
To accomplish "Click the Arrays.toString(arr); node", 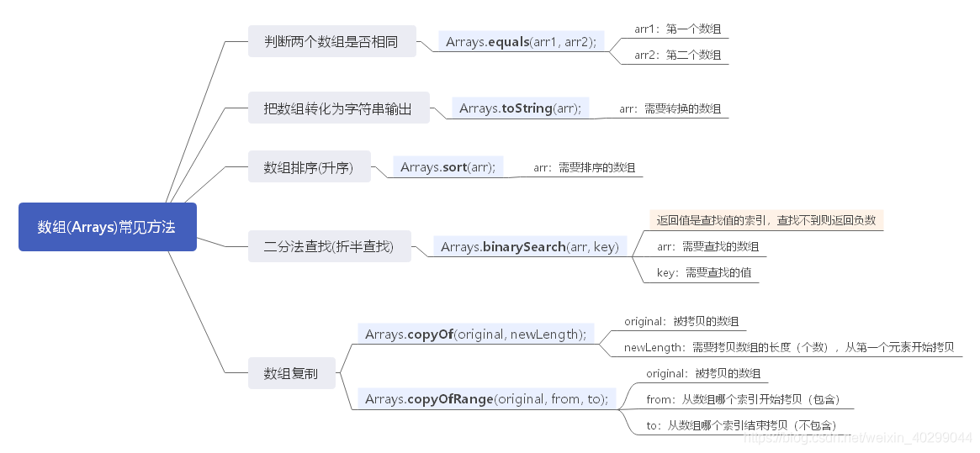I will pos(521,108).
